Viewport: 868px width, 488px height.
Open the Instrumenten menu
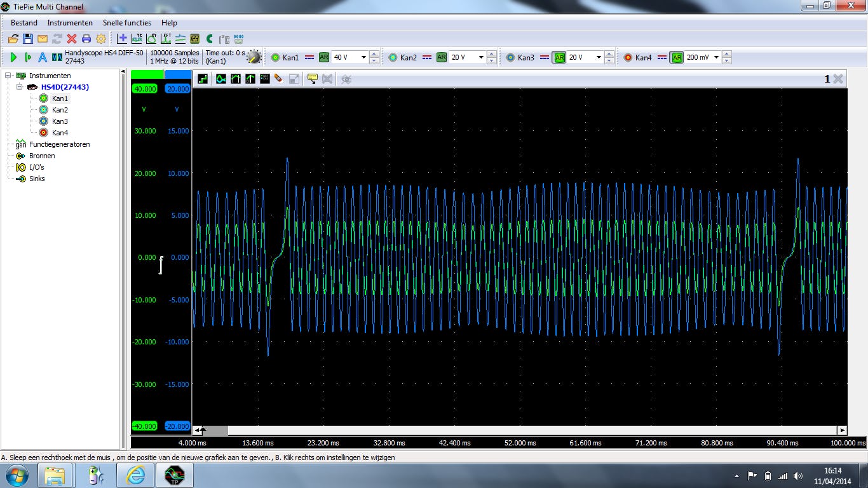tap(70, 23)
